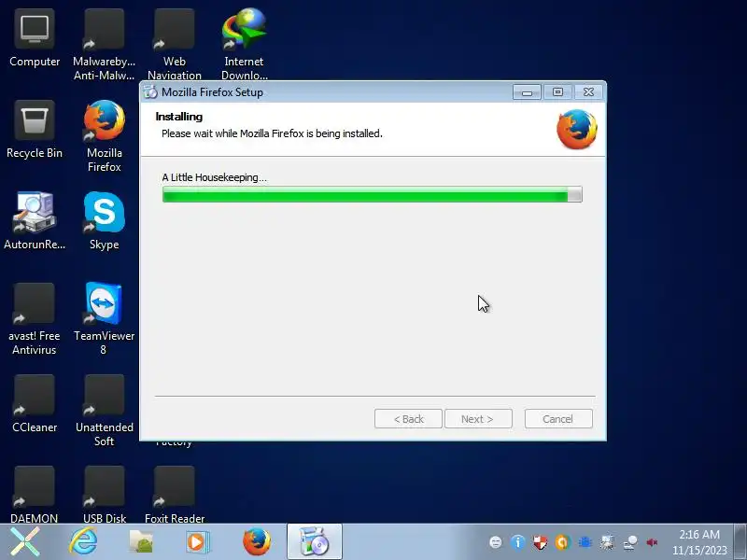Click the orange circular tray icon
The width and height of the screenshot is (747, 560).
pyautogui.click(x=562, y=542)
